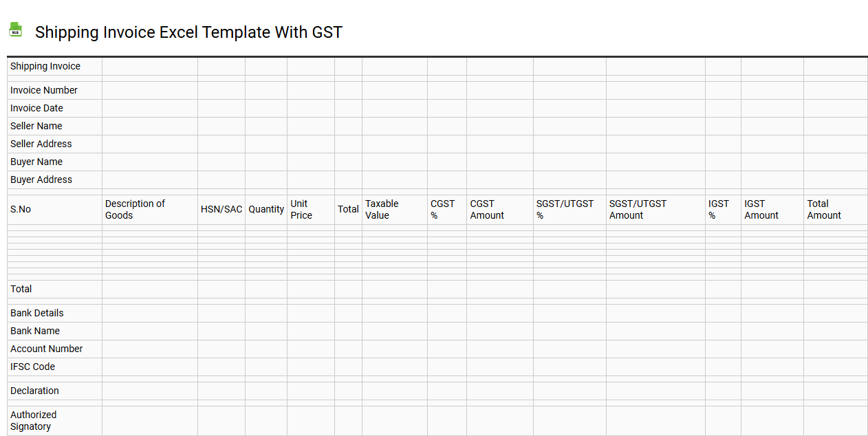Select the Authorized Signatory label cell

coord(34,420)
